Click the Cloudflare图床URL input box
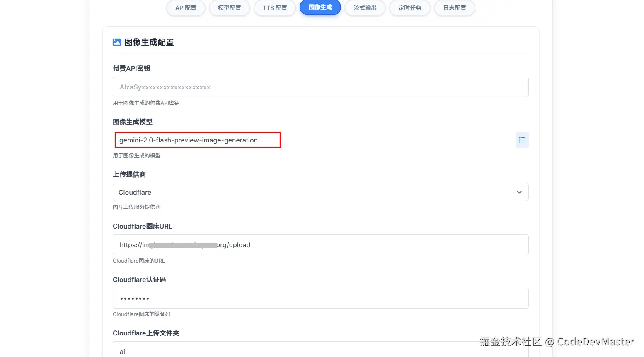Screen dimensions: 644x357 click(320, 245)
